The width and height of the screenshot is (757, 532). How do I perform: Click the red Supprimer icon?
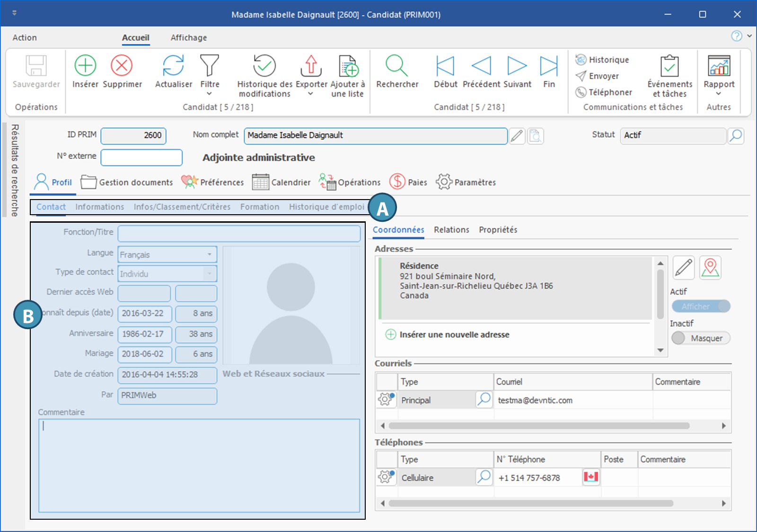coord(122,66)
